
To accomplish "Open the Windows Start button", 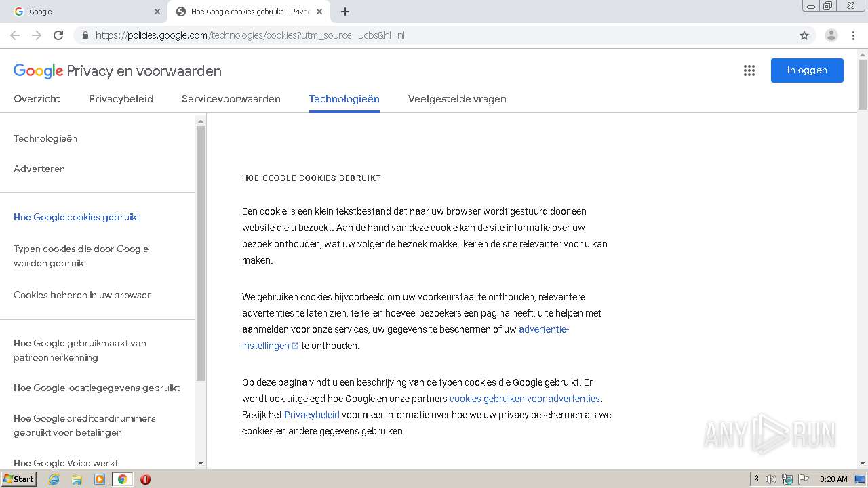I will pyautogui.click(x=18, y=479).
